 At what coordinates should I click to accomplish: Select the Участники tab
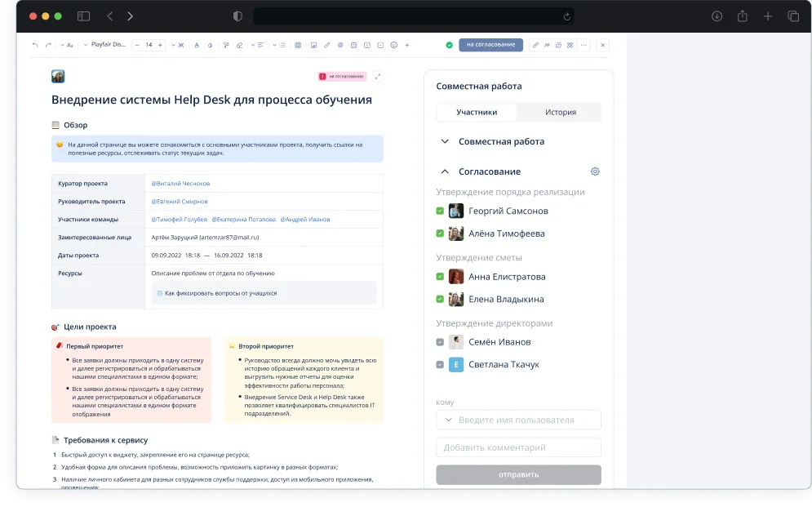click(x=477, y=113)
